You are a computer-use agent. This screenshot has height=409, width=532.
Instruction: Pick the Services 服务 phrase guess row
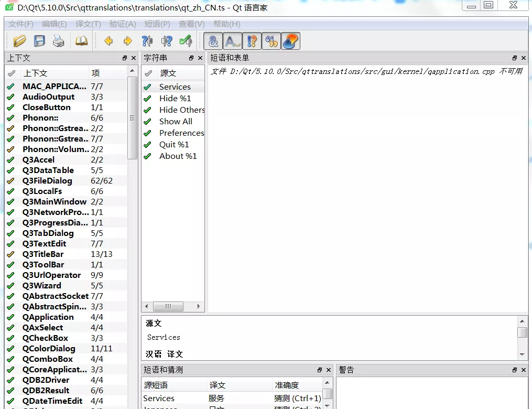(x=232, y=398)
